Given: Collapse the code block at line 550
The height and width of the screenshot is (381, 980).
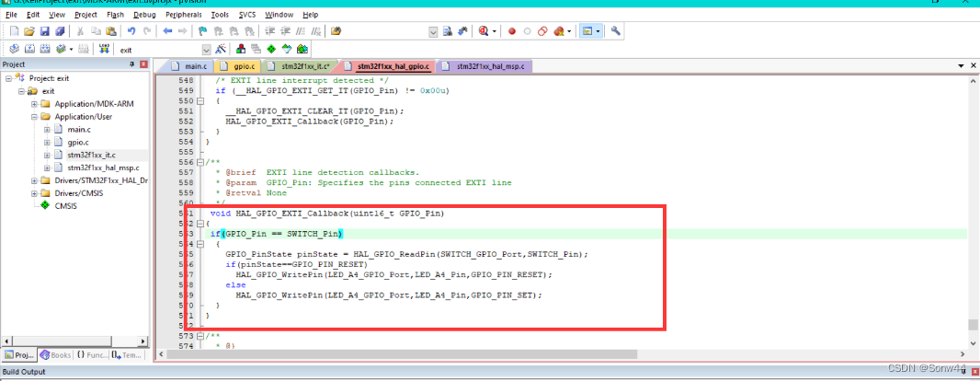Looking at the screenshot, I should (200, 100).
